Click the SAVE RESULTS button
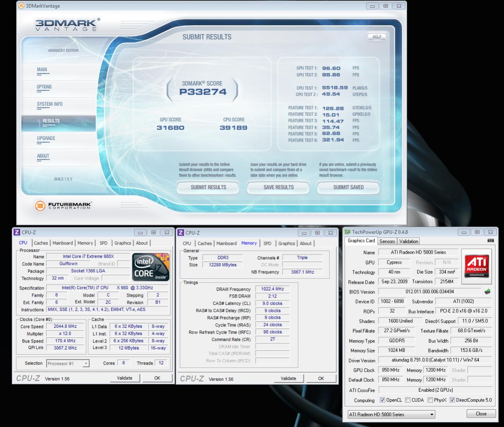 pyautogui.click(x=279, y=187)
